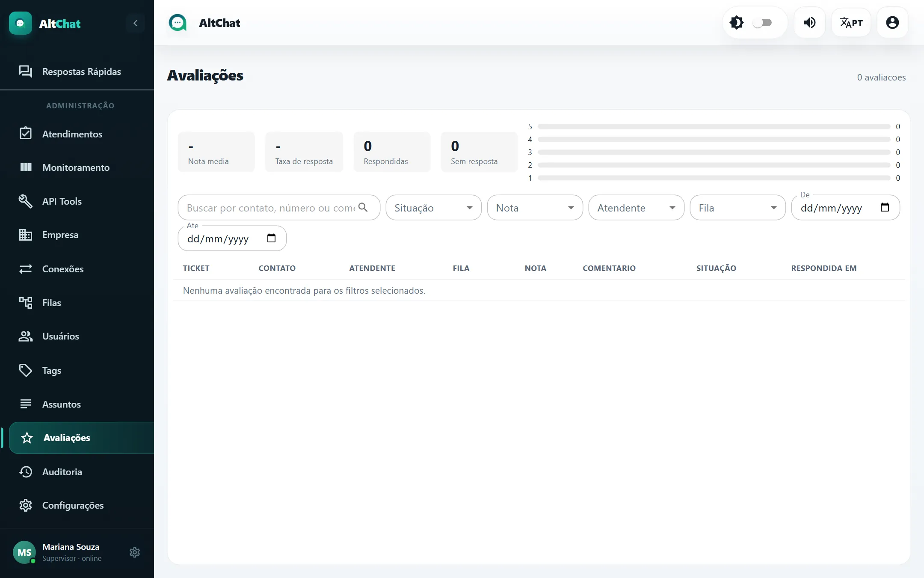Click the brightness theme icon

tap(736, 23)
